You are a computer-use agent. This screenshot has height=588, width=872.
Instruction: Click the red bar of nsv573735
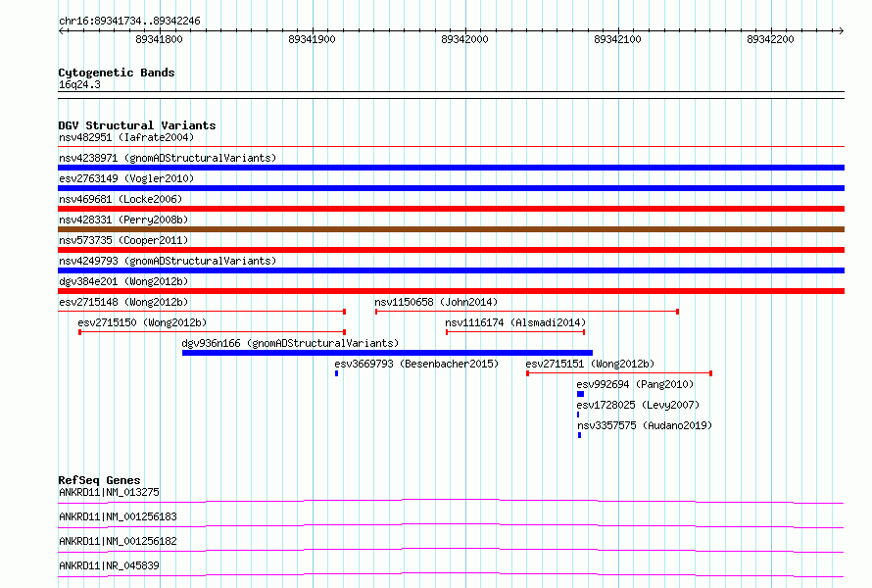(x=451, y=250)
